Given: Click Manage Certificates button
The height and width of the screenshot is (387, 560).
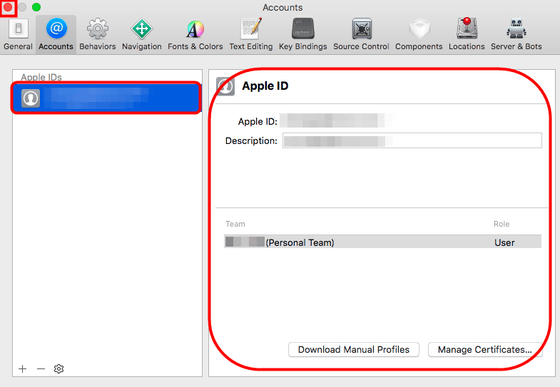Looking at the screenshot, I should point(485,350).
